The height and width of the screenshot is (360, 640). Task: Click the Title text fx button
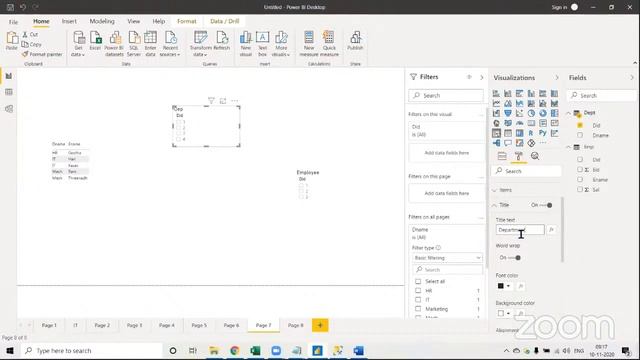(x=551, y=230)
